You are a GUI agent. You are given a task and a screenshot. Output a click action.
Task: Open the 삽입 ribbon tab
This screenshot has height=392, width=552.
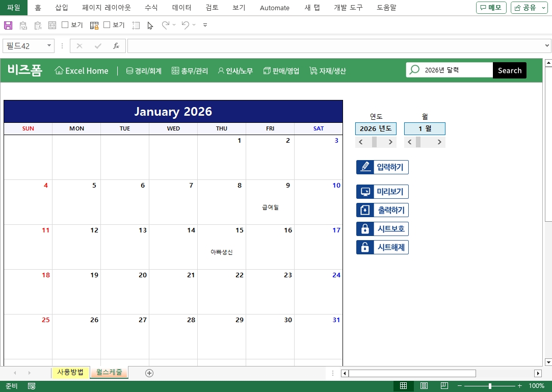[62, 8]
